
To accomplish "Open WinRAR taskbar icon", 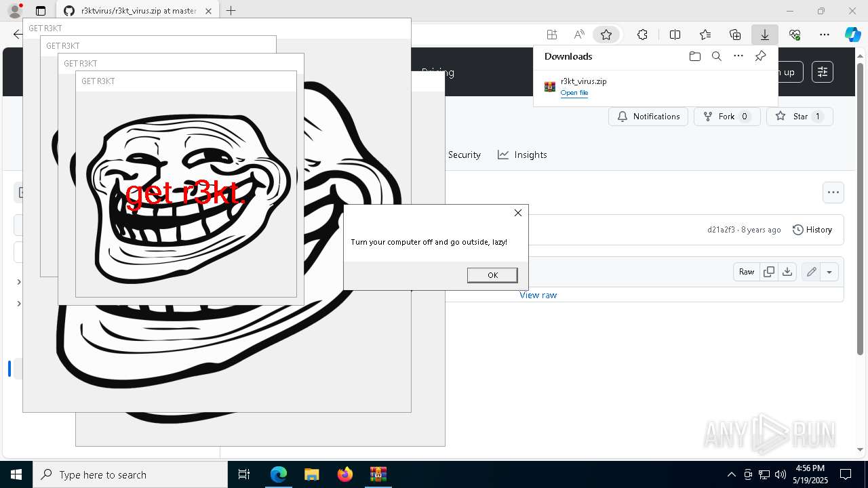I will point(378,474).
